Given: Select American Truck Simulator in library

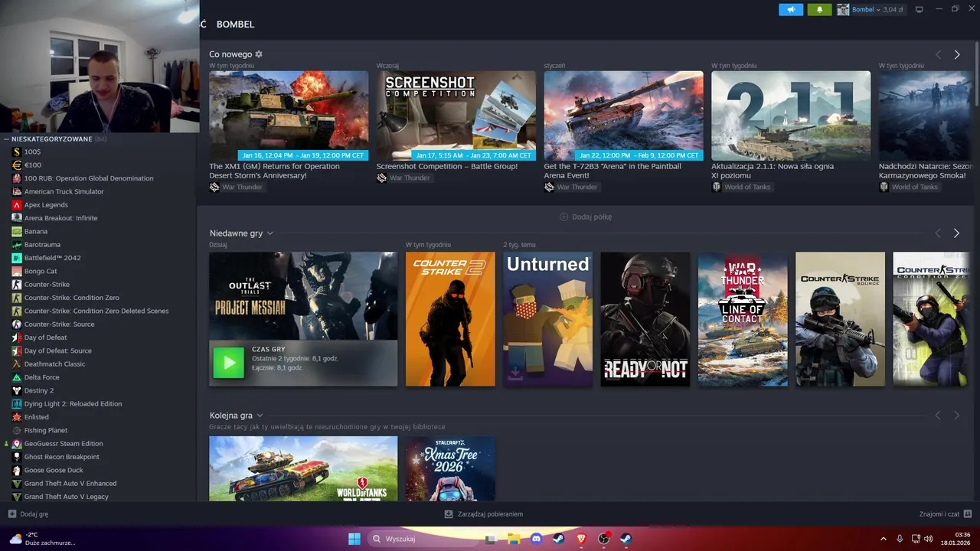Looking at the screenshot, I should pyautogui.click(x=64, y=191).
